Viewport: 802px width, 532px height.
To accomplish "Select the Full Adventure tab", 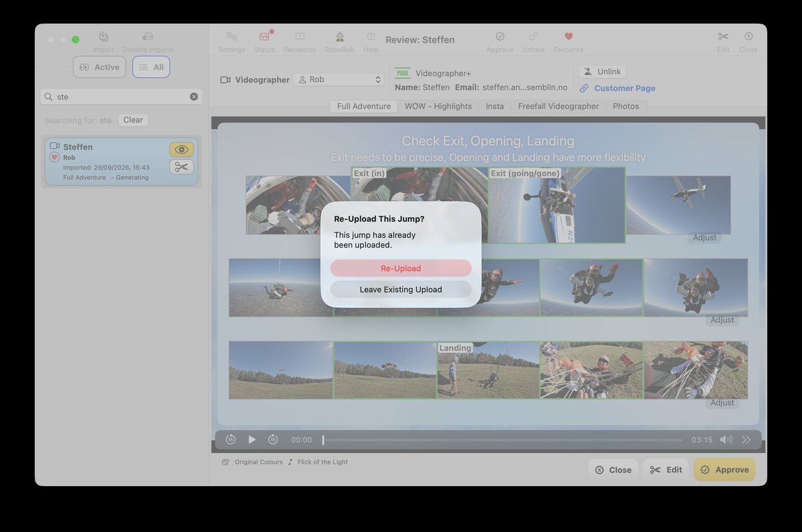I will [364, 106].
